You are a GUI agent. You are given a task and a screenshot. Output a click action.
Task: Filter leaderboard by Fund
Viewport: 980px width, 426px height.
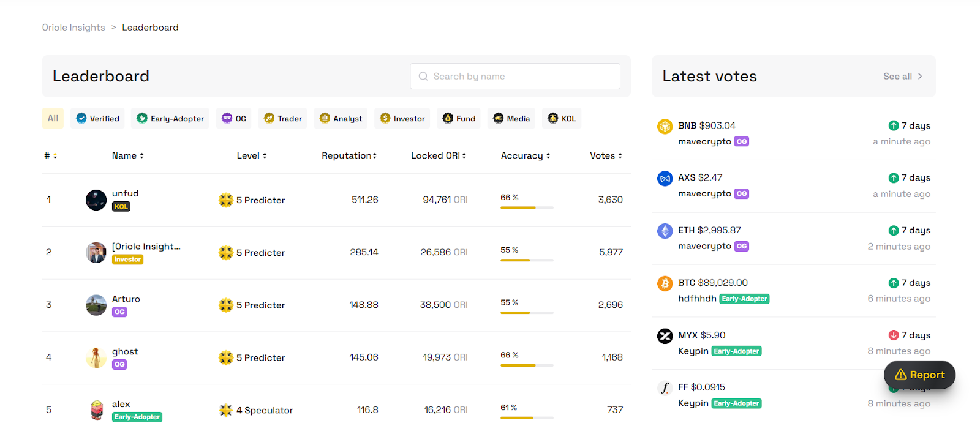[459, 118]
